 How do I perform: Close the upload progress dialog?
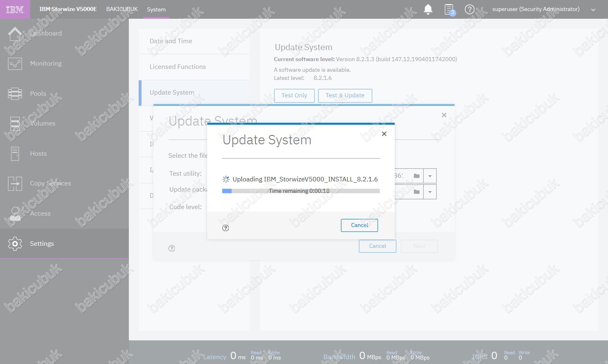[x=384, y=134]
